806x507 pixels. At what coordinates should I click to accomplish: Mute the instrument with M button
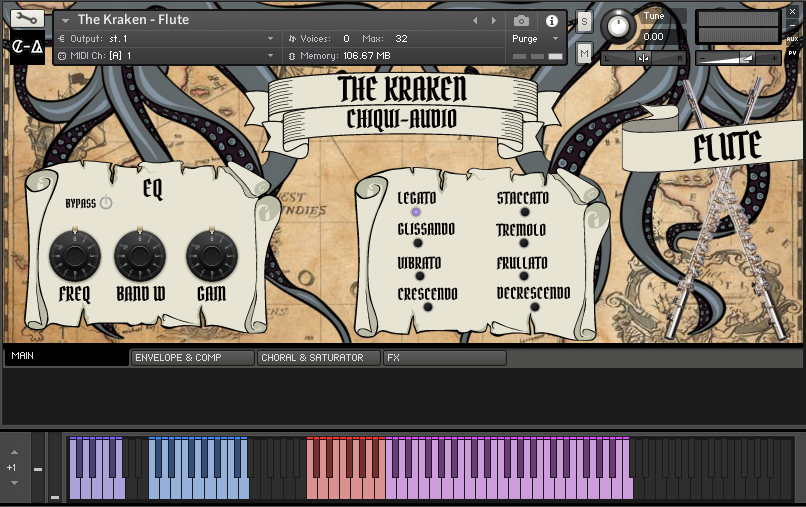point(584,53)
